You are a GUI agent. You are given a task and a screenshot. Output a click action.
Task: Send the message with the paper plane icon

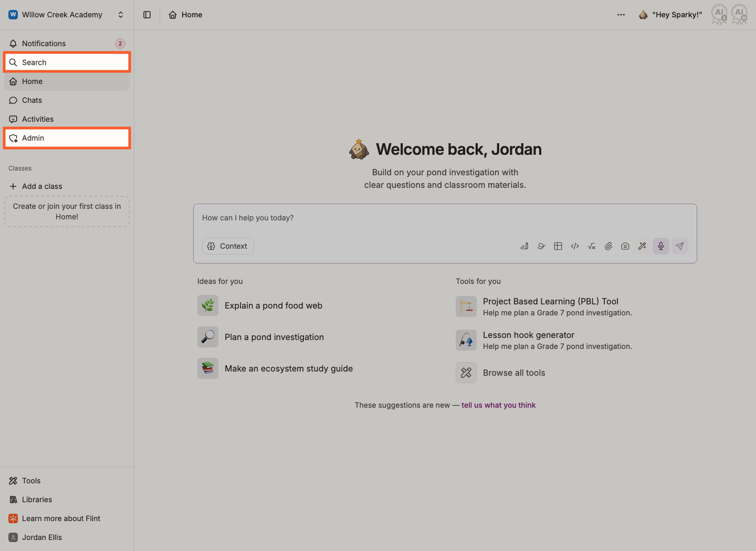point(680,246)
